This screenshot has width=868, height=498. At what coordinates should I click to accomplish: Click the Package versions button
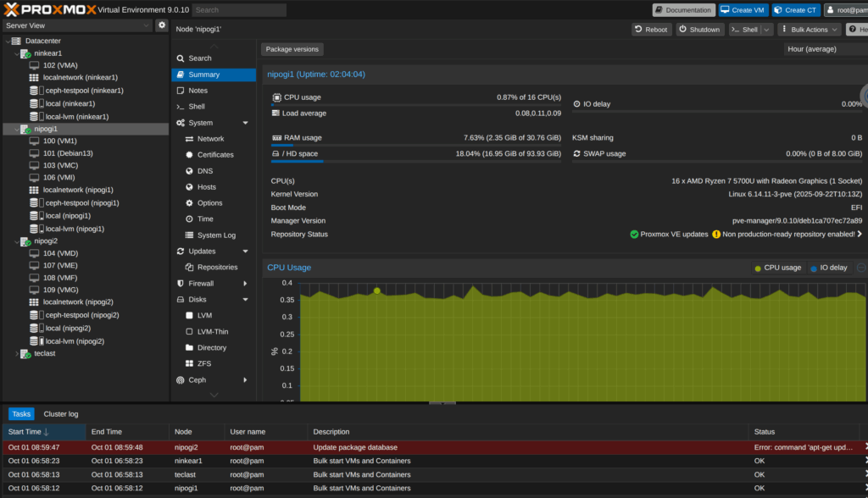tap(292, 49)
